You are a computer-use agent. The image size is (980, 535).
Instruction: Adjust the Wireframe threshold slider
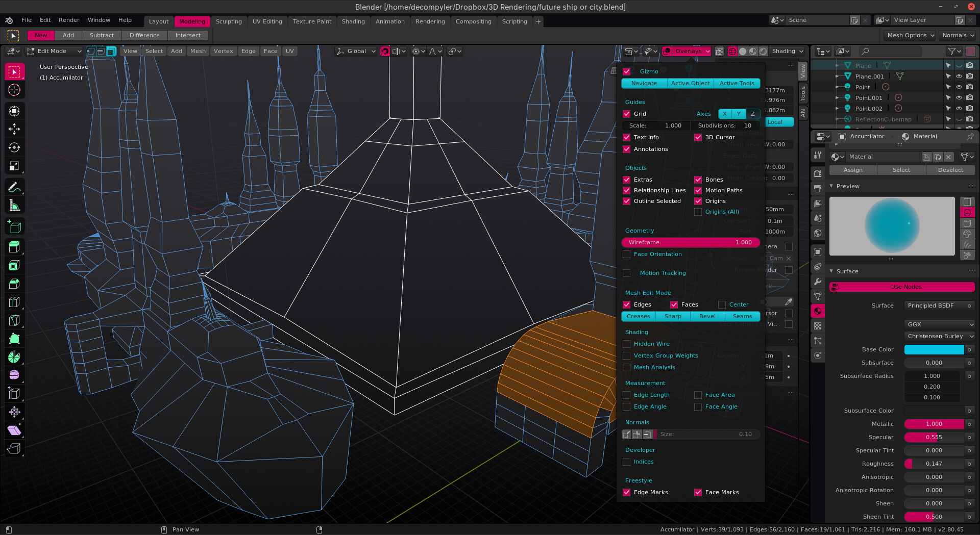click(691, 243)
